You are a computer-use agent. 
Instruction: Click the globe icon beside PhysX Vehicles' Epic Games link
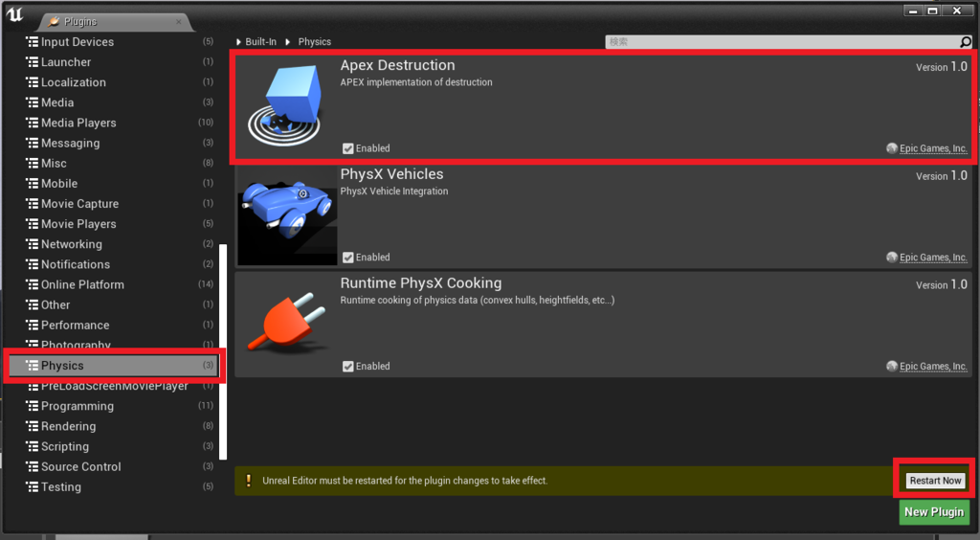coord(892,257)
